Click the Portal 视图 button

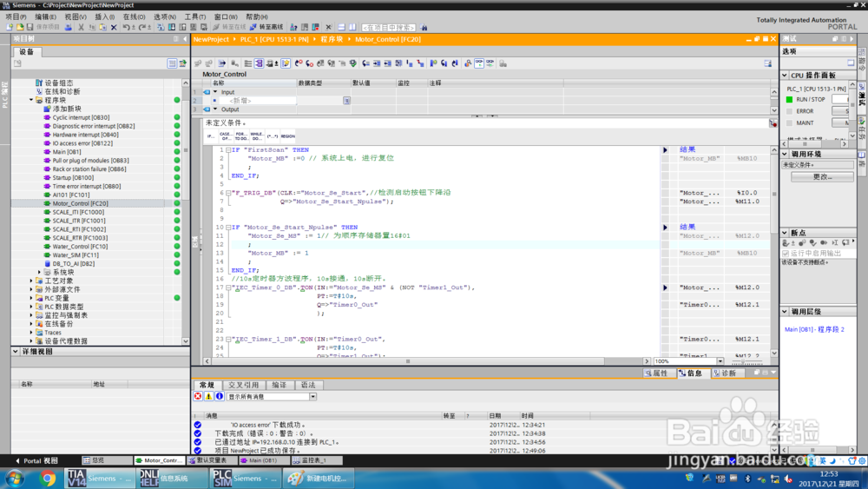36,460
